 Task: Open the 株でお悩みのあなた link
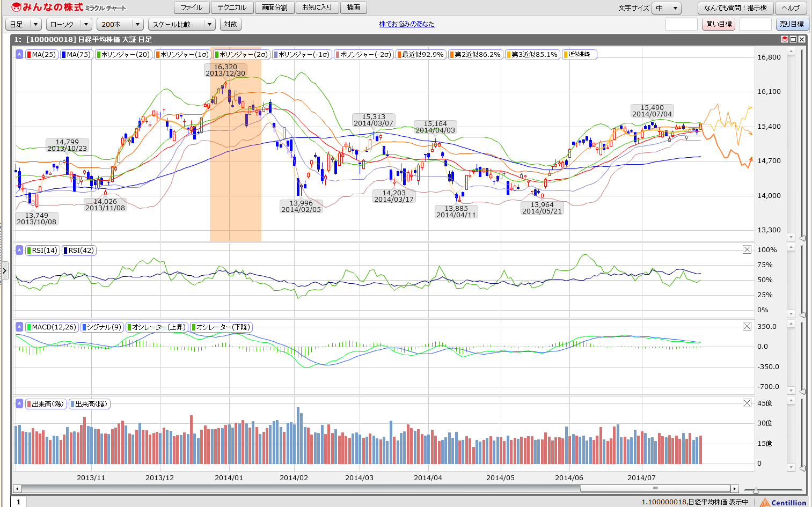406,24
